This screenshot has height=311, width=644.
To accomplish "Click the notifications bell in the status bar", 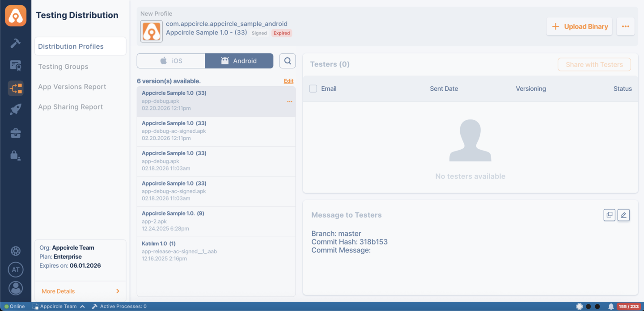I will (610, 306).
